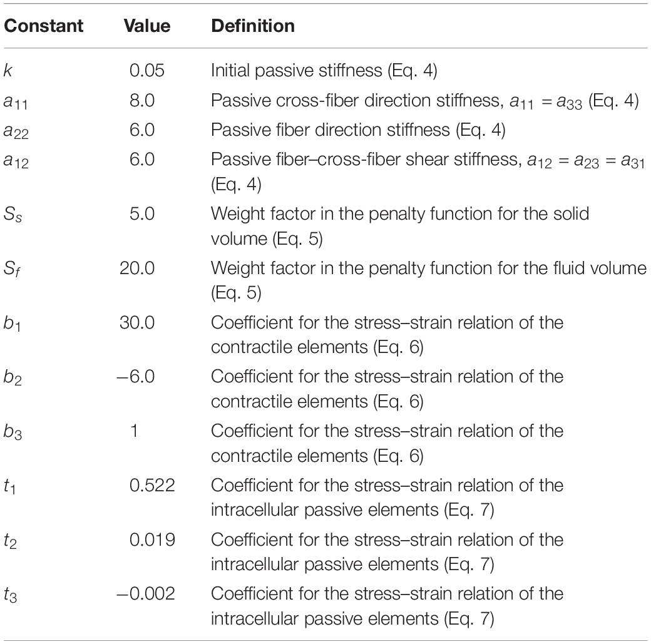The width and height of the screenshot is (651, 644).
Task: Click the Value column header
Action: point(147,26)
